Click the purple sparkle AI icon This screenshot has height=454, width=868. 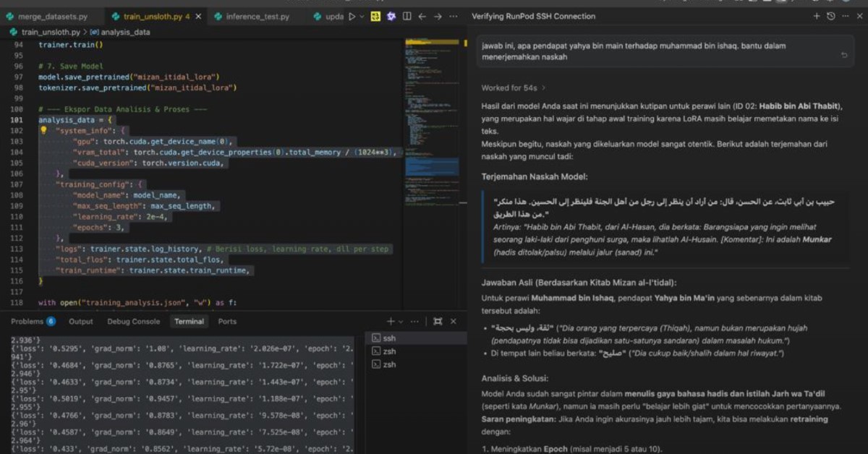coord(391,16)
